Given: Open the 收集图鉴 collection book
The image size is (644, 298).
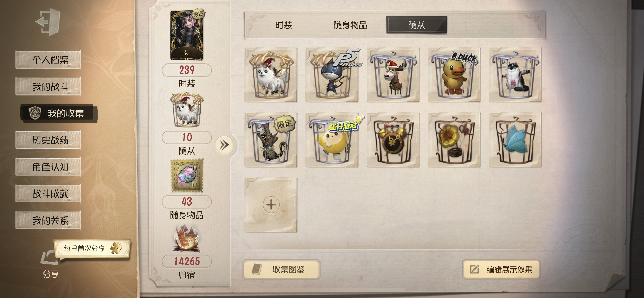Looking at the screenshot, I should (281, 269).
